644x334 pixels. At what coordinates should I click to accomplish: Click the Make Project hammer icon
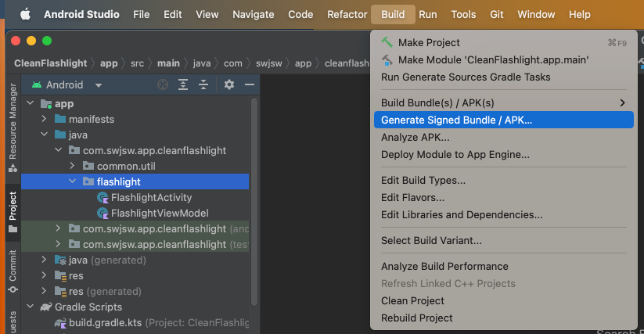point(387,42)
